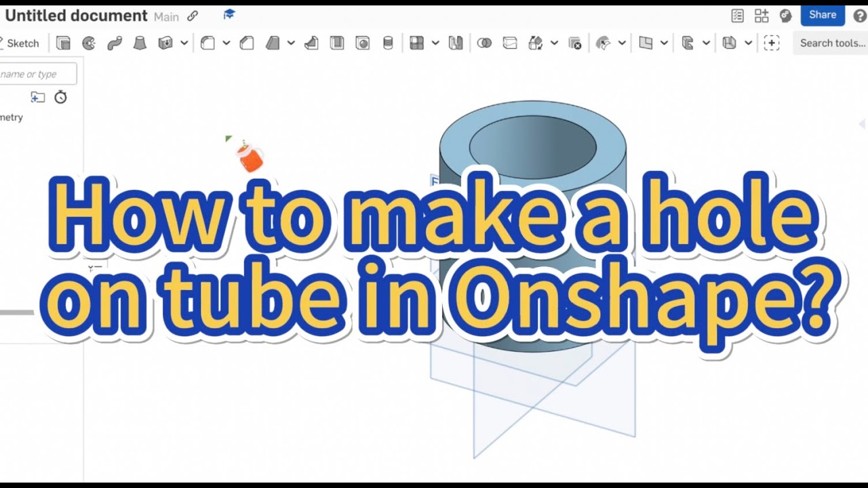Select the Split tool
The height and width of the screenshot is (488, 868).
tap(510, 43)
